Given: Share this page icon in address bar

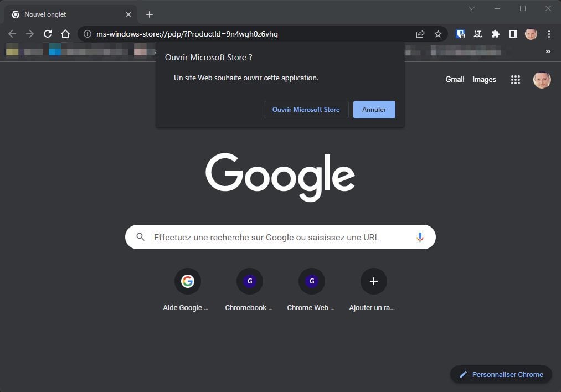Looking at the screenshot, I should (420, 34).
